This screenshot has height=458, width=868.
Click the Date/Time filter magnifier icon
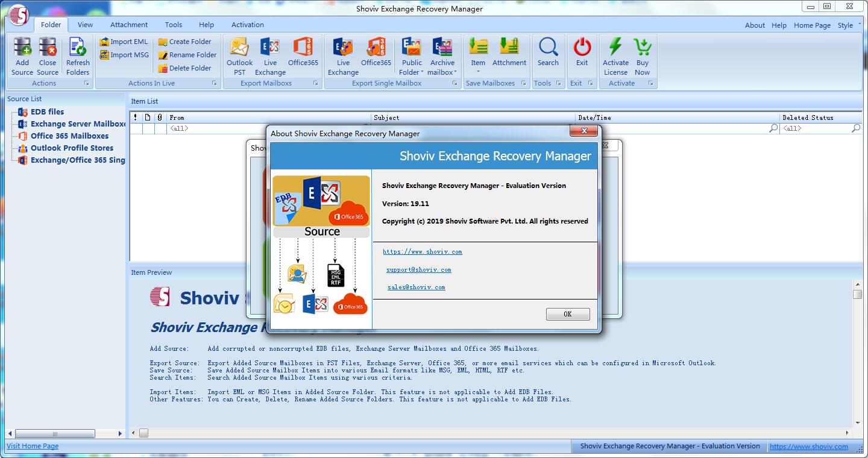tap(773, 128)
